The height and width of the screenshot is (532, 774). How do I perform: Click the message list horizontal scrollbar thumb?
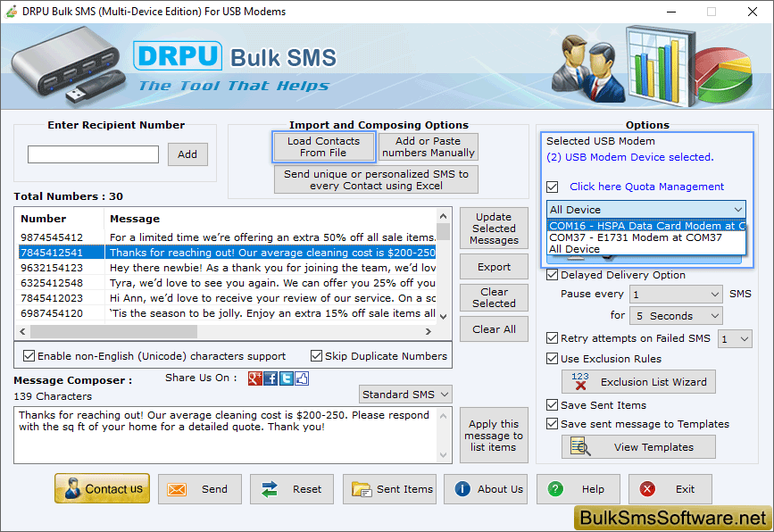pyautogui.click(x=113, y=332)
